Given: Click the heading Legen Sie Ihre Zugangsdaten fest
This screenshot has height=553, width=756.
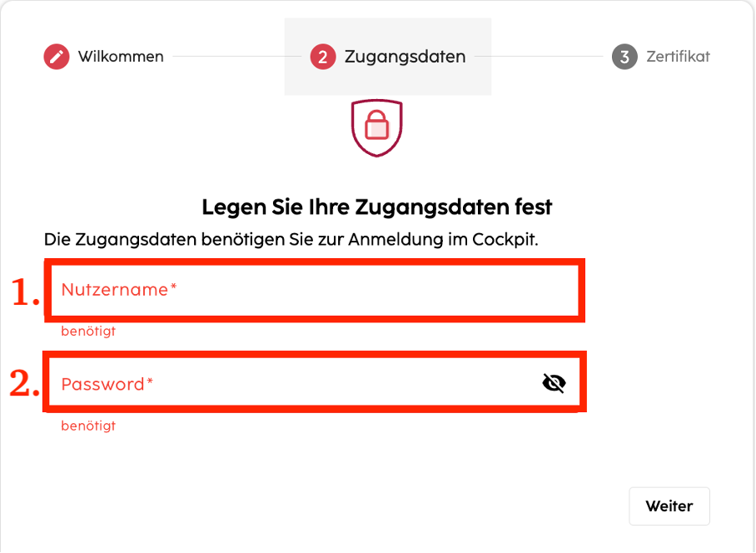Looking at the screenshot, I should (376, 207).
